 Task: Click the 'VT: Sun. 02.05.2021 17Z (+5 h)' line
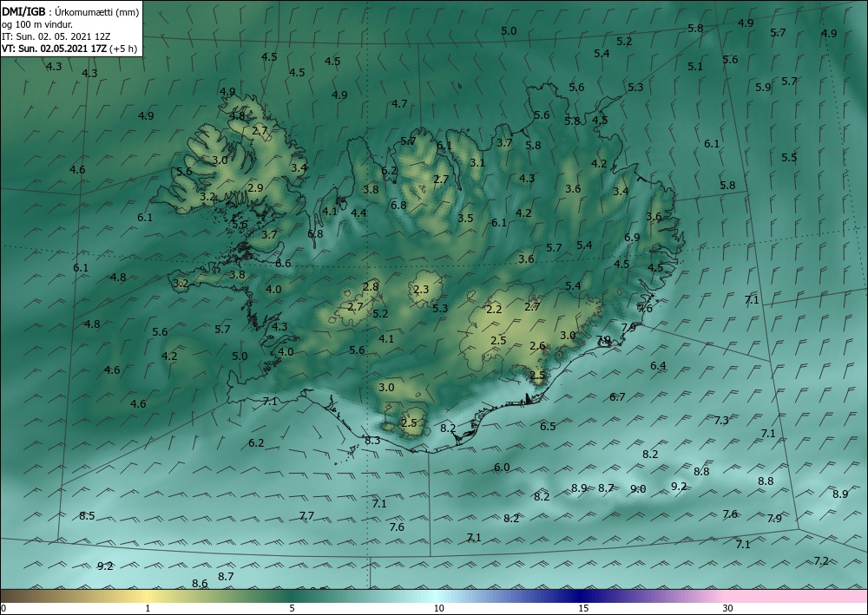pyautogui.click(x=69, y=48)
